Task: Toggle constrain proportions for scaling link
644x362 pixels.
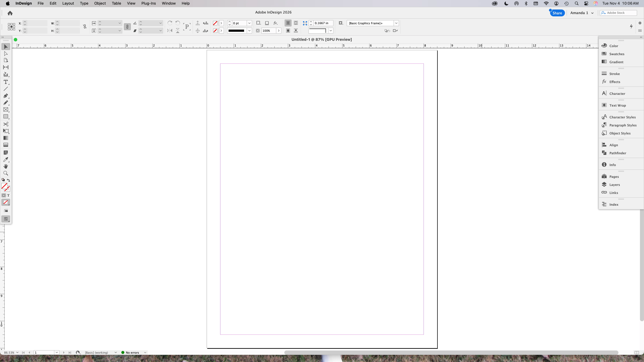Action: point(127,27)
